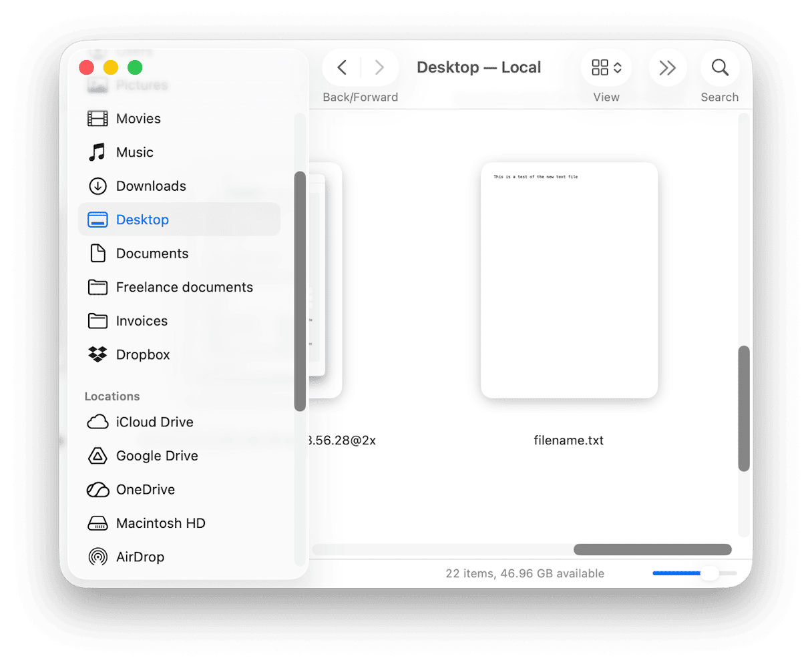Click the Dropbox logo icon
Screen dimensions: 812x666
point(97,354)
